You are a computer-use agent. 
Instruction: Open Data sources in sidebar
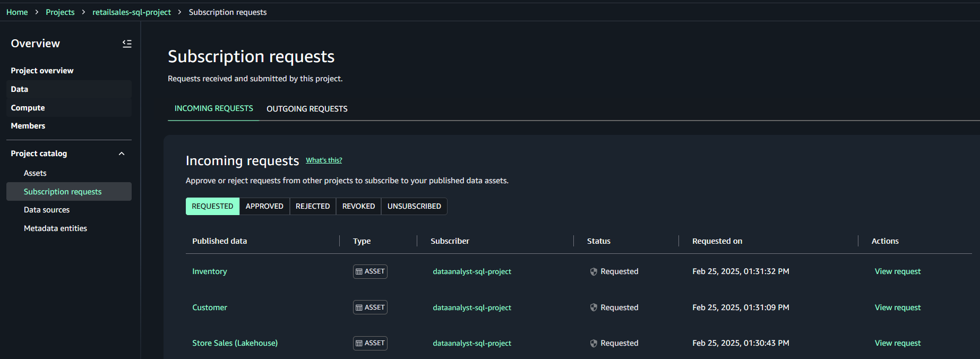point(47,210)
